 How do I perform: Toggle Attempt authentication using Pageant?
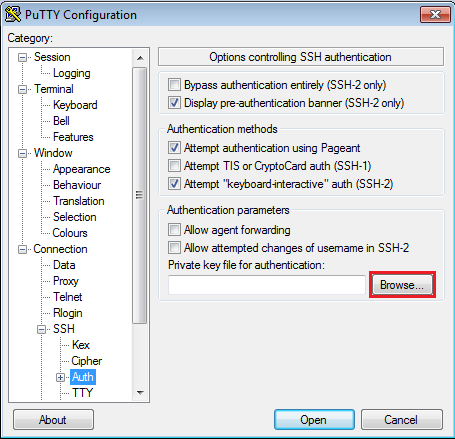(x=174, y=148)
